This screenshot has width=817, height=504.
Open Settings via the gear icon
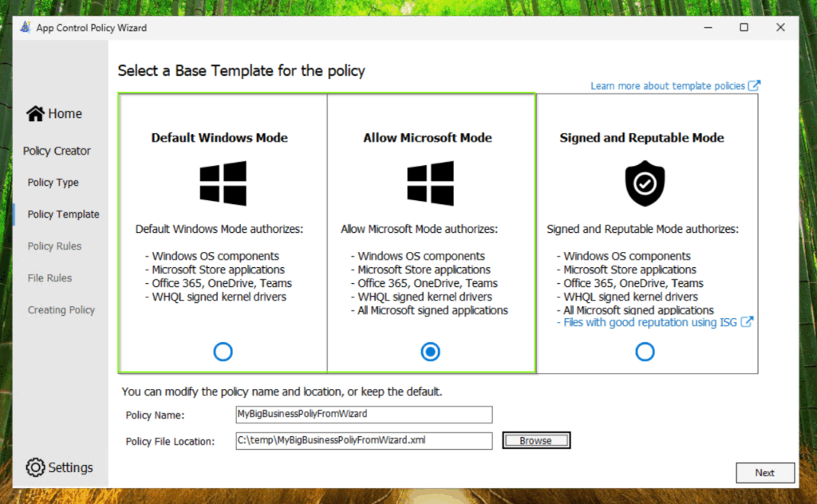click(35, 467)
